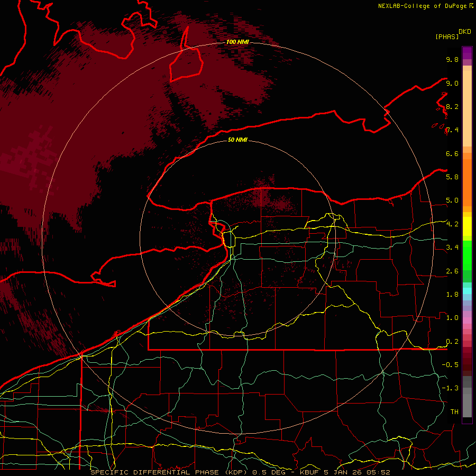
Task: Click the Specific Differential Phase caption text
Action: pos(240,472)
